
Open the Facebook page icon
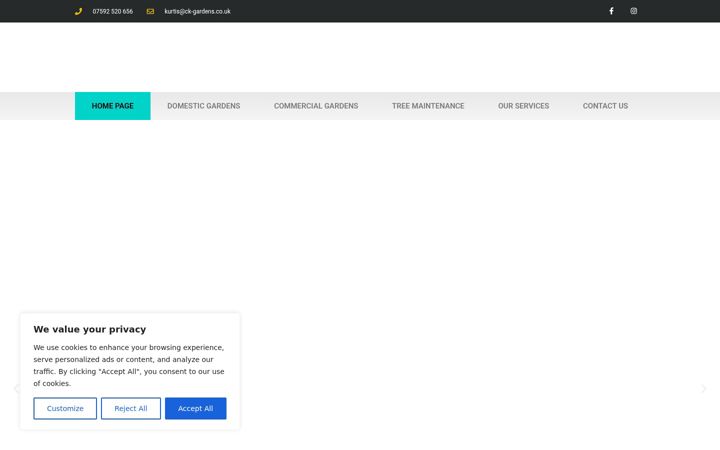tap(611, 11)
